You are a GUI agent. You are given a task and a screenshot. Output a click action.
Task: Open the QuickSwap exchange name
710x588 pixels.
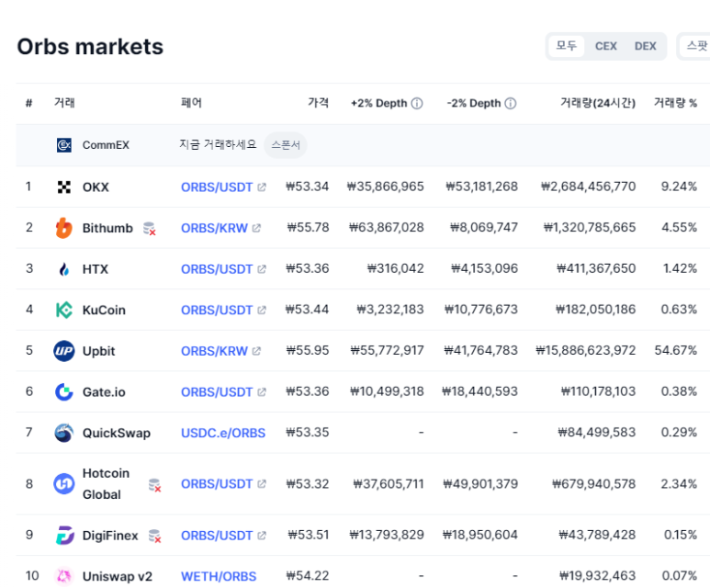tap(116, 433)
